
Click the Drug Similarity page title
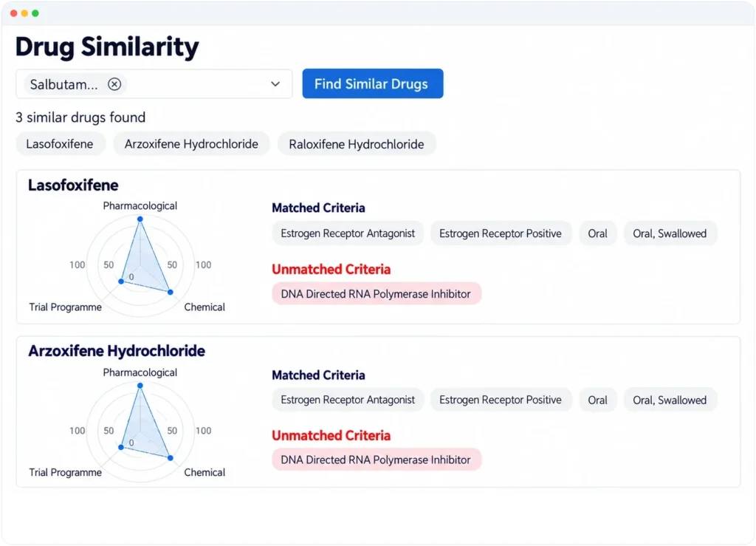pyautogui.click(x=107, y=47)
